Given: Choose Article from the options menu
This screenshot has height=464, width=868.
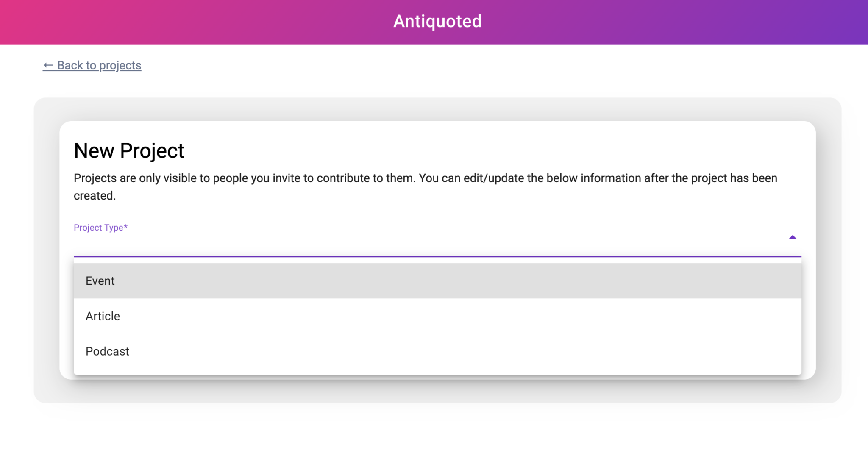Looking at the screenshot, I should (x=103, y=316).
